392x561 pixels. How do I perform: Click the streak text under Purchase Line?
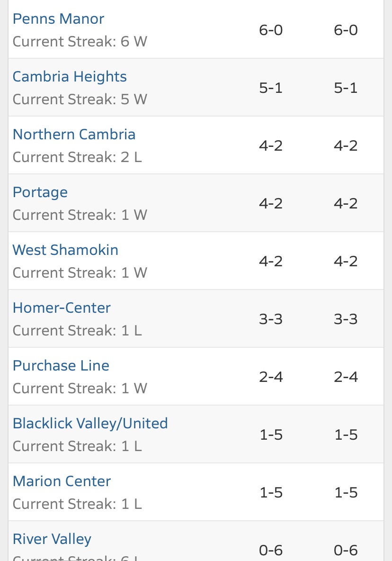point(80,389)
